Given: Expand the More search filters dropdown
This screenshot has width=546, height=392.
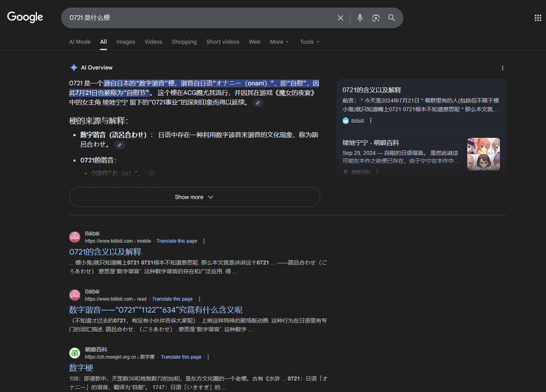Looking at the screenshot, I should 279,42.
